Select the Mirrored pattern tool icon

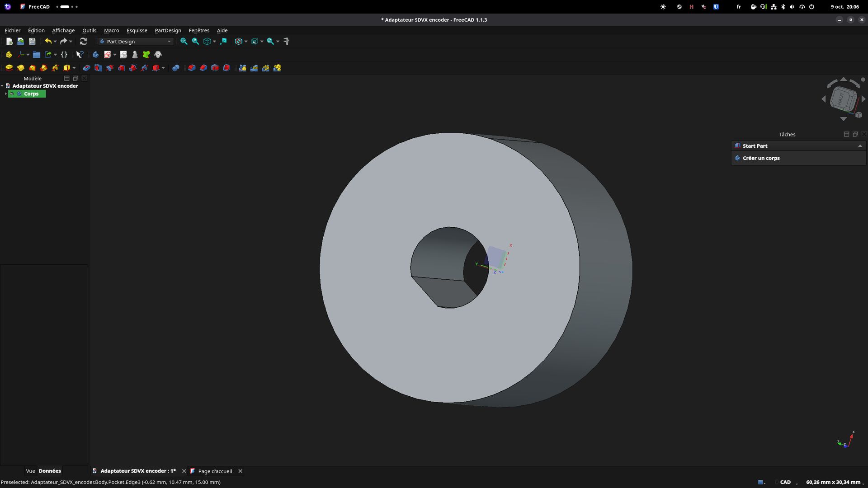(242, 68)
